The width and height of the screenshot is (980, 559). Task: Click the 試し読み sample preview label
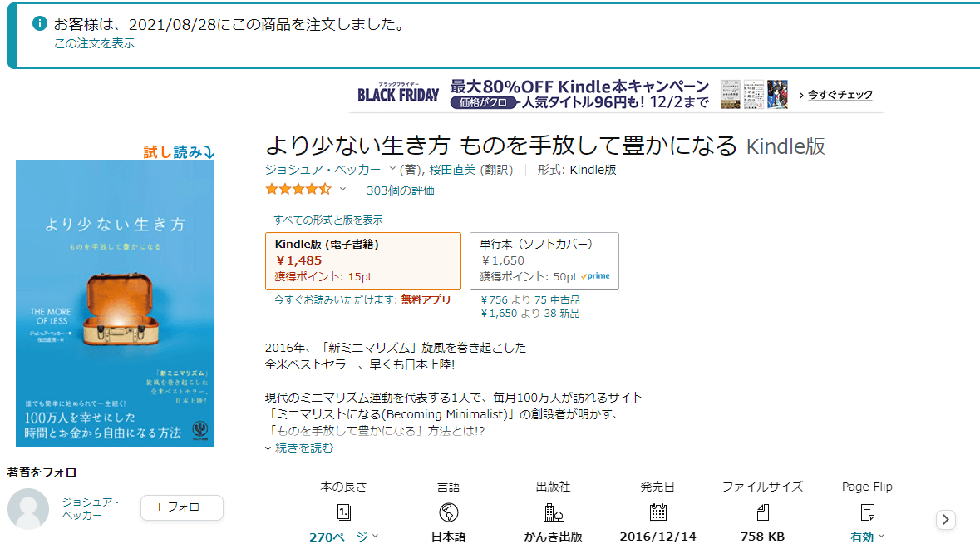click(179, 152)
